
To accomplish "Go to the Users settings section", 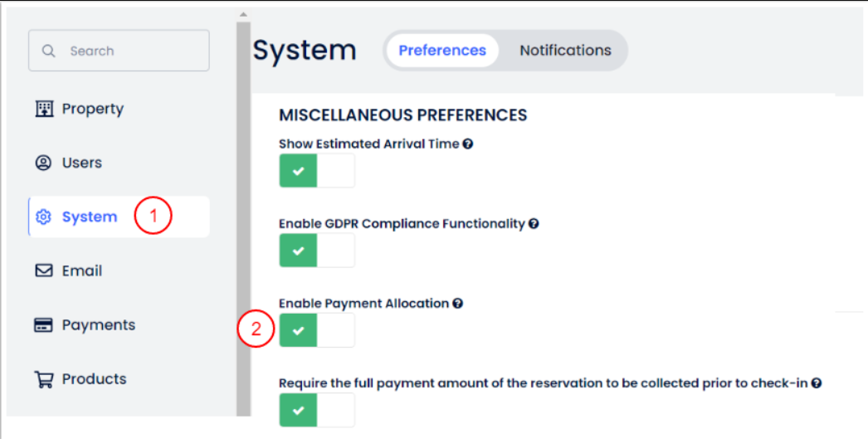I will 81,163.
